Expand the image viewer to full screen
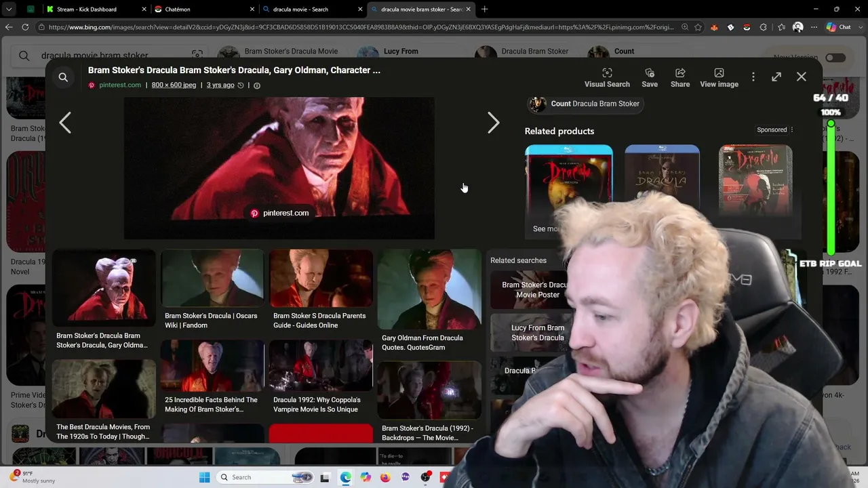 (776, 77)
